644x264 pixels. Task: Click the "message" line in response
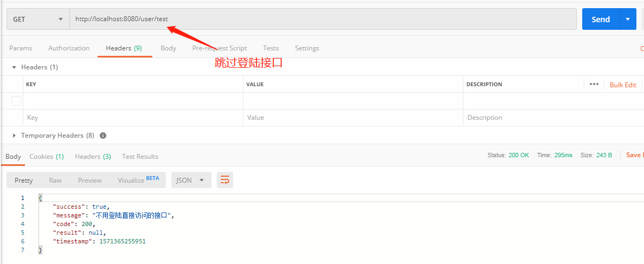click(x=113, y=215)
